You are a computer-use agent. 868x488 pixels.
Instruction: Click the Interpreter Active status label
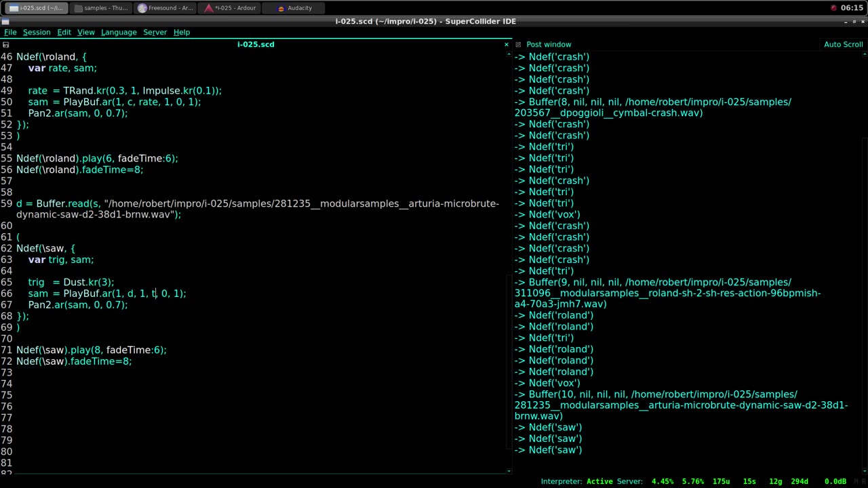pyautogui.click(x=576, y=481)
